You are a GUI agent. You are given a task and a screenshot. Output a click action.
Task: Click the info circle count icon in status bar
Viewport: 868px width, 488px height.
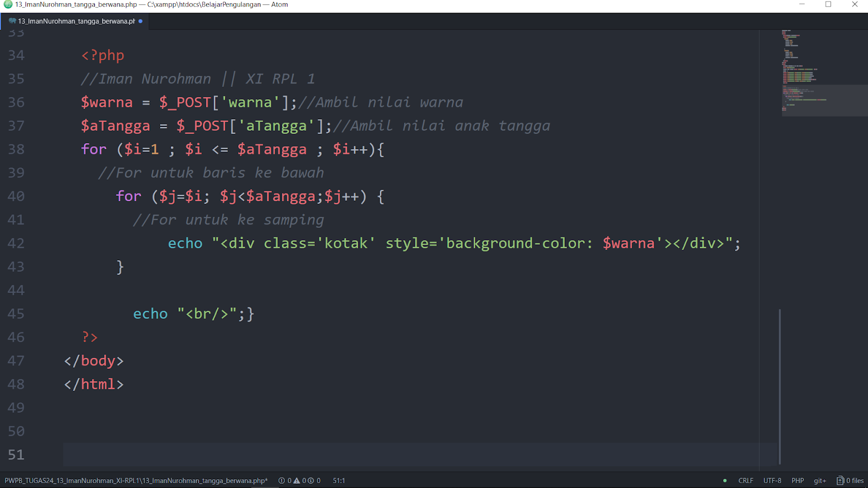tap(311, 480)
